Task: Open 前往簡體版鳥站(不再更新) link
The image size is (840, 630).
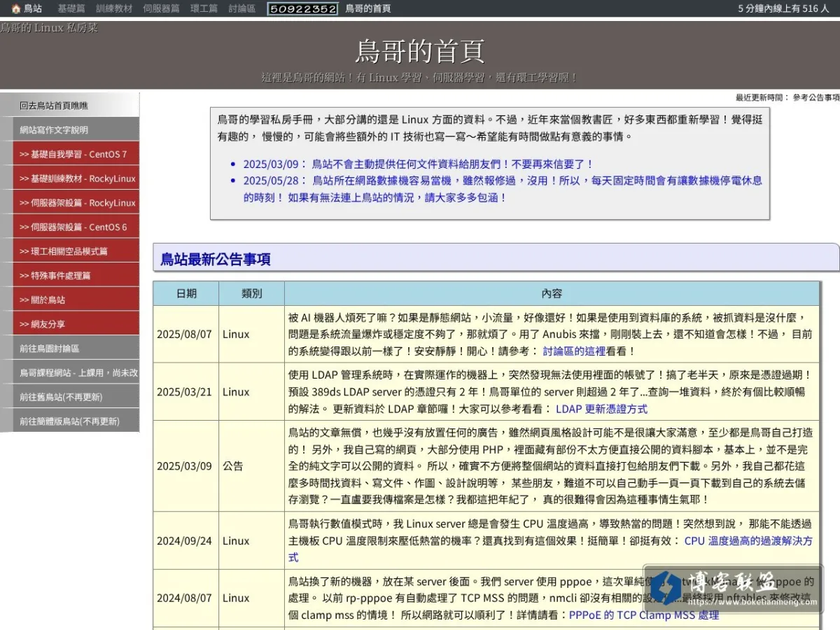Action: point(76,421)
